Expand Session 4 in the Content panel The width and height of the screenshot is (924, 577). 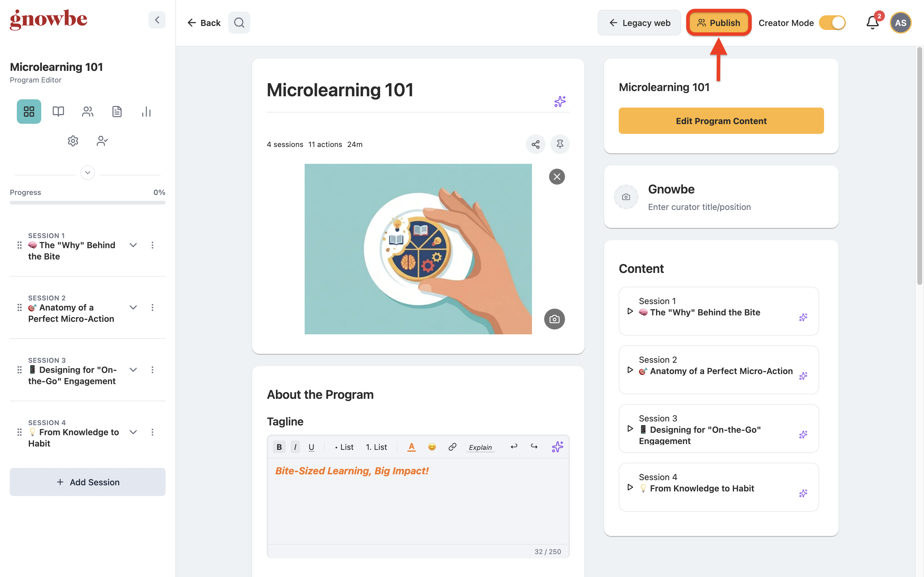point(630,487)
